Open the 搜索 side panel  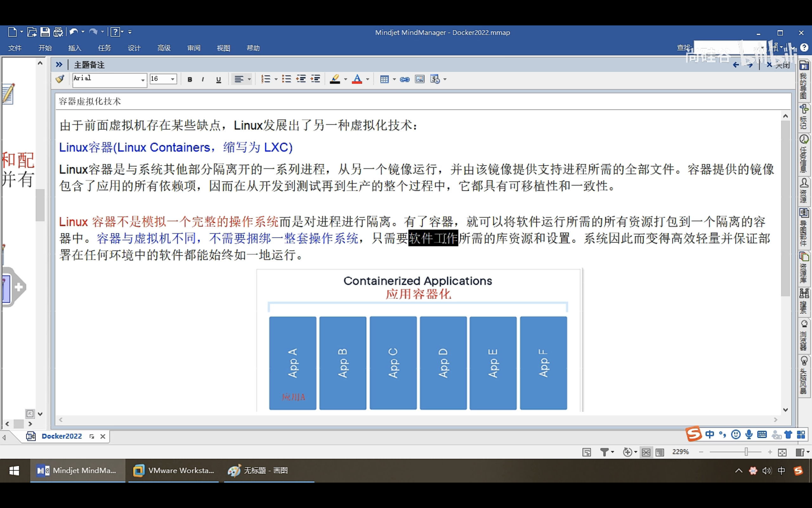(804, 301)
